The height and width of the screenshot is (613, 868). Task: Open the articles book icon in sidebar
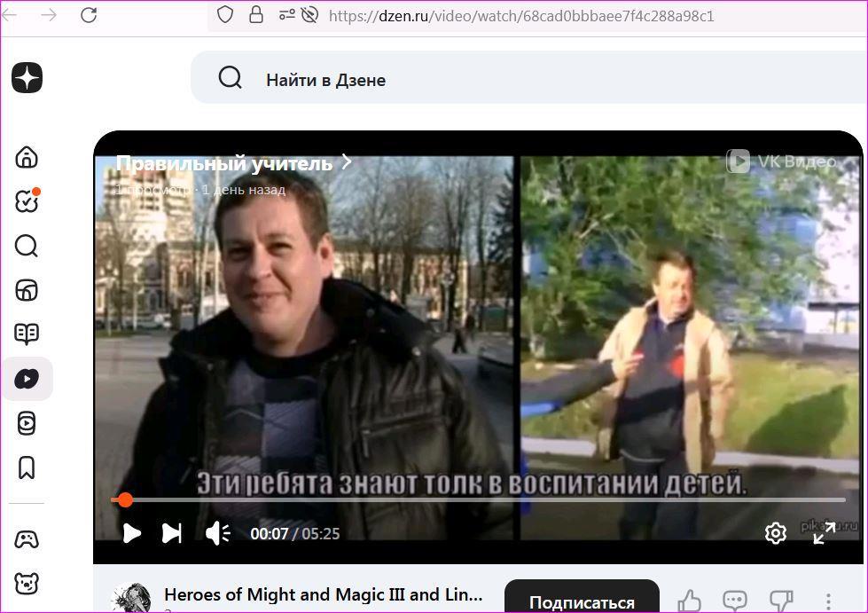27,334
